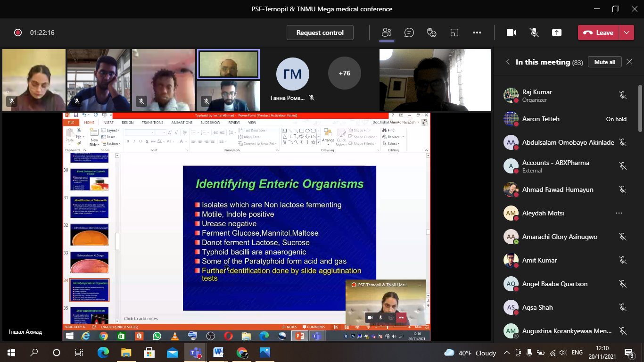
Task: Expand the Leave button dropdown arrow
Action: tap(626, 33)
